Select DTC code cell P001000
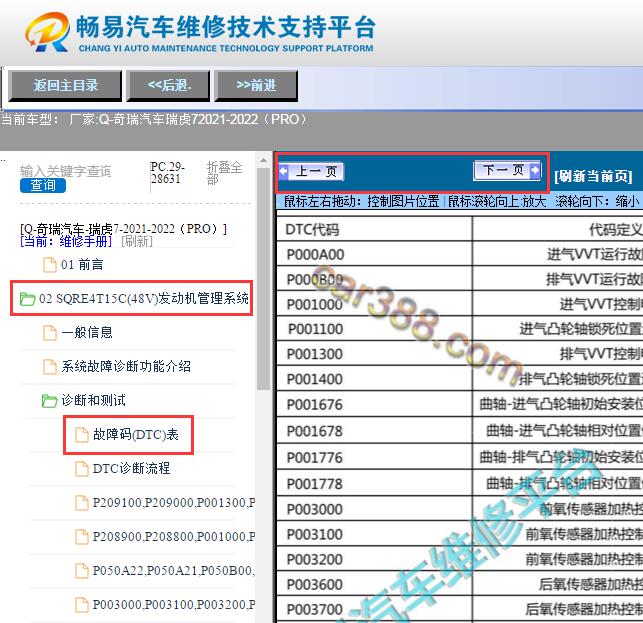Viewport: 643px width, 623px height. click(x=374, y=304)
